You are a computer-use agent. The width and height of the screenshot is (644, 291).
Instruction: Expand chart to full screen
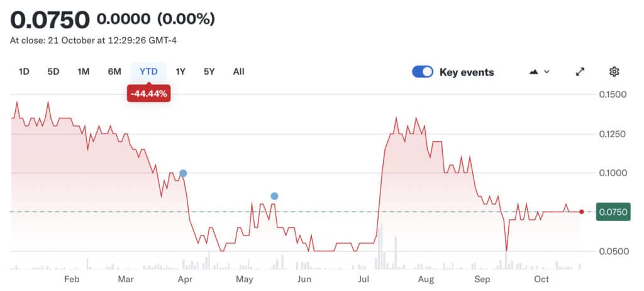coord(580,72)
